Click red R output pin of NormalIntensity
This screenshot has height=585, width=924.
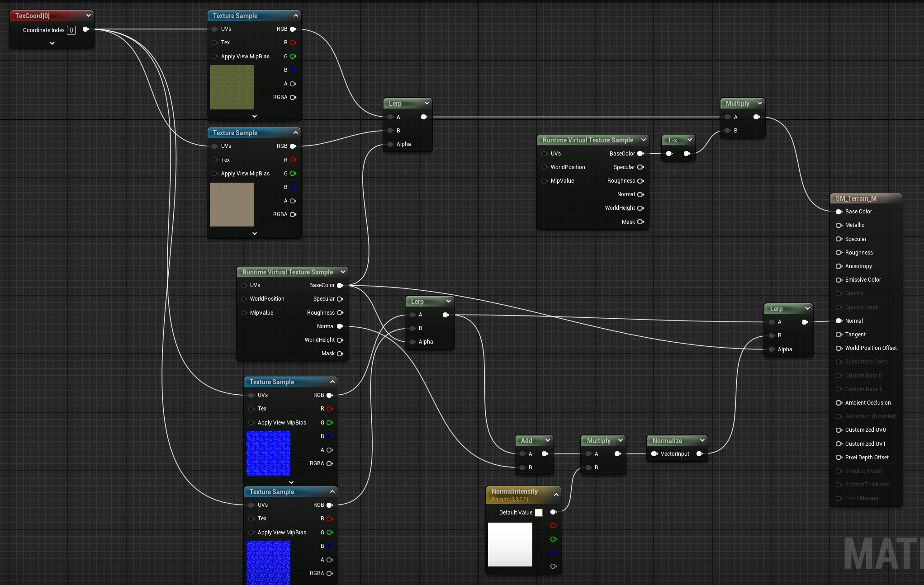[x=553, y=526]
